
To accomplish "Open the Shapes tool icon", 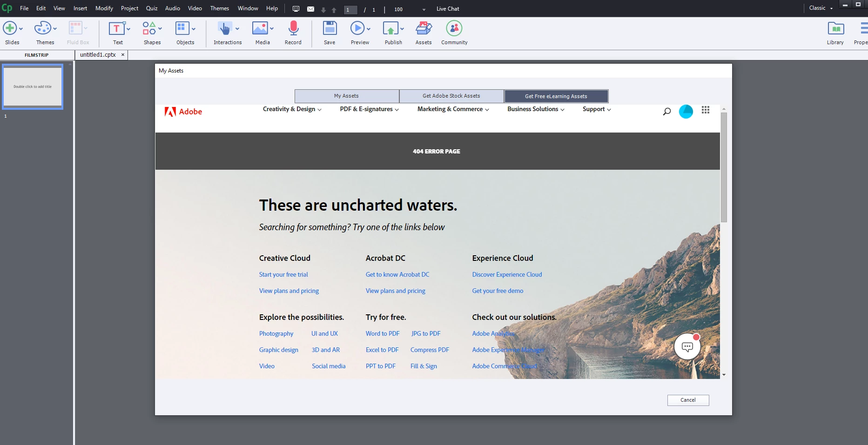I will [x=149, y=28].
